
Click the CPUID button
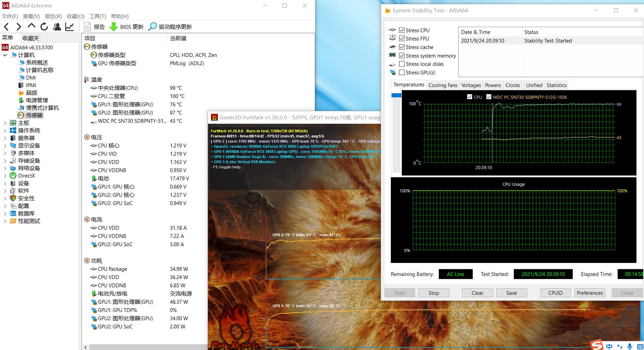(x=555, y=293)
